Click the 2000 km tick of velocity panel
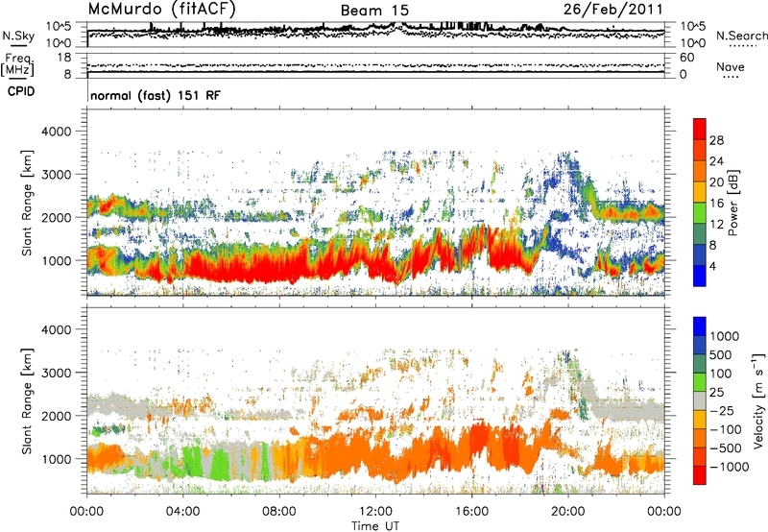The image size is (768, 532). (56, 416)
